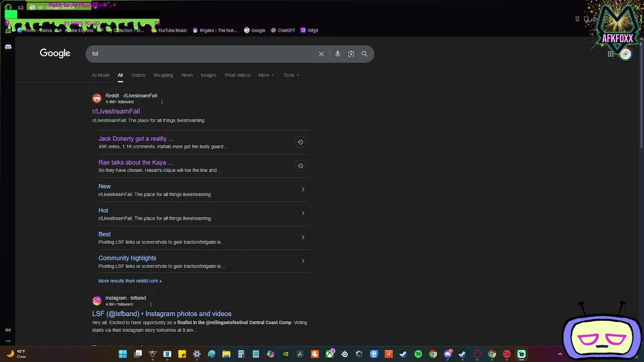Screen dimensions: 644x362
Task: Show history icon for Jack Doherty result
Action: point(300,142)
